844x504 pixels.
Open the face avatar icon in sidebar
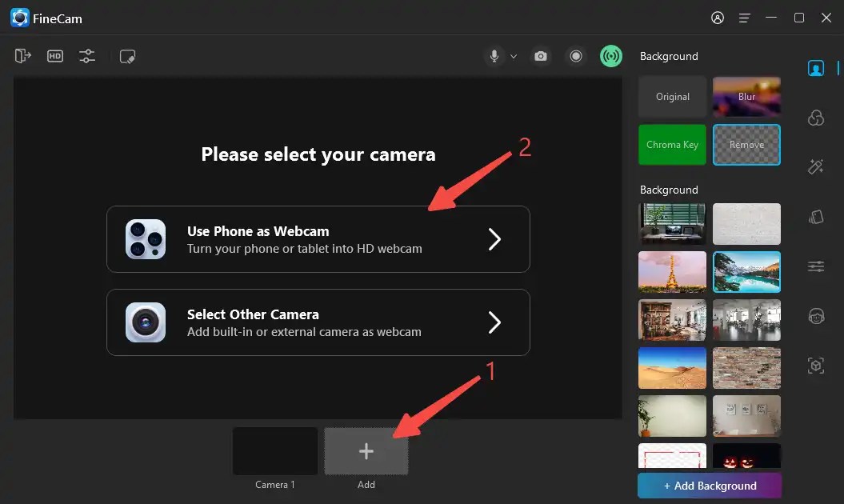tap(816, 316)
